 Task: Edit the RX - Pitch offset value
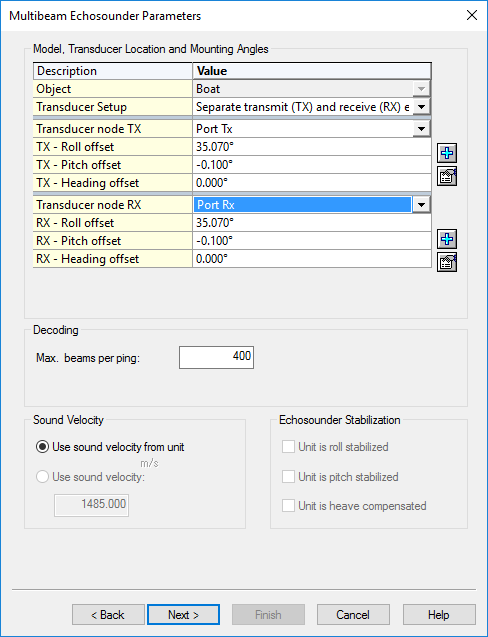[x=312, y=240]
